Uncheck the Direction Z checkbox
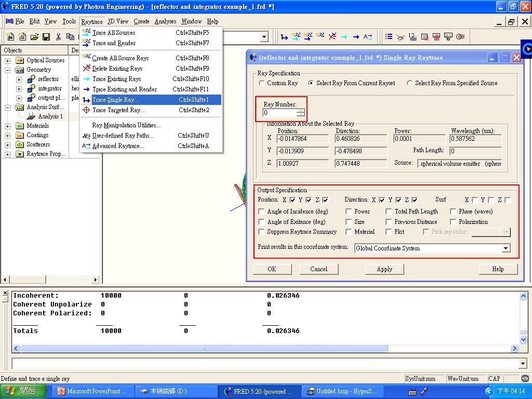Image resolution: width=532 pixels, height=399 pixels. (415, 200)
